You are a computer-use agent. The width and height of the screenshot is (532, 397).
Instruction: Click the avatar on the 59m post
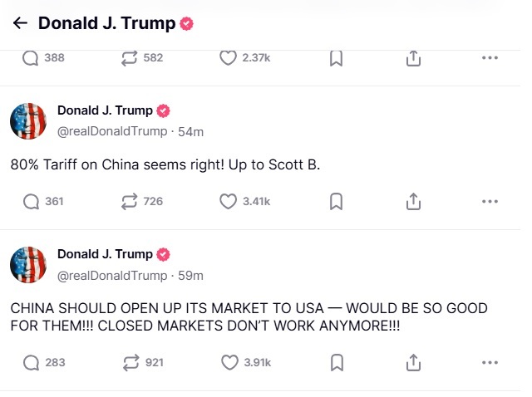tap(27, 265)
